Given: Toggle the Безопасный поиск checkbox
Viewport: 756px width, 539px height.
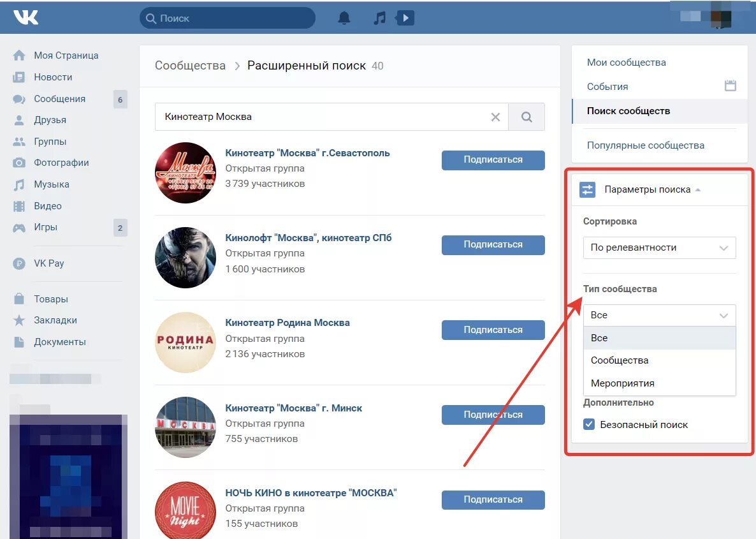Looking at the screenshot, I should (x=589, y=425).
